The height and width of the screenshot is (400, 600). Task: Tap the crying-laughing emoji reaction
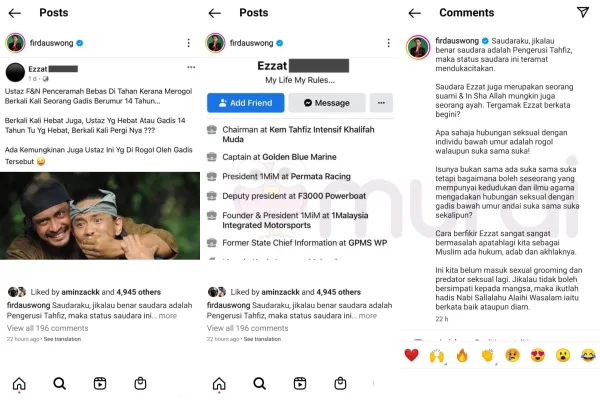[x=589, y=356]
